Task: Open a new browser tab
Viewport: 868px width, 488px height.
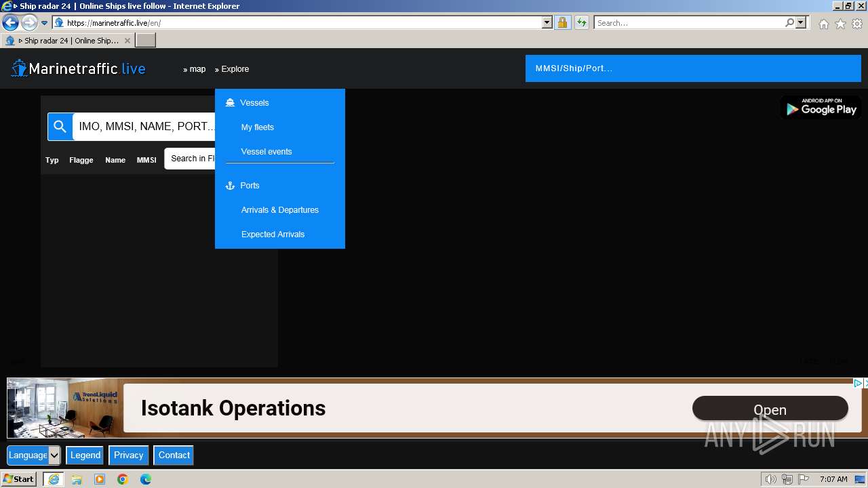Action: 146,41
